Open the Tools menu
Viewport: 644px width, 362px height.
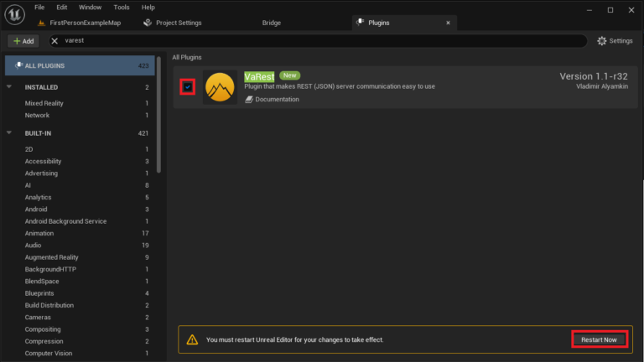tap(121, 8)
